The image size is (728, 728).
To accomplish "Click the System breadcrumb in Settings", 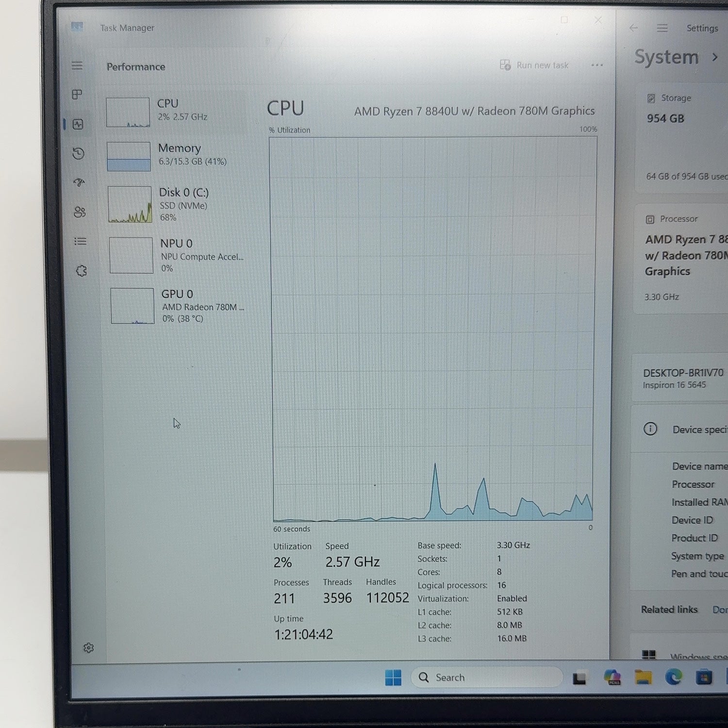I will click(x=666, y=57).
